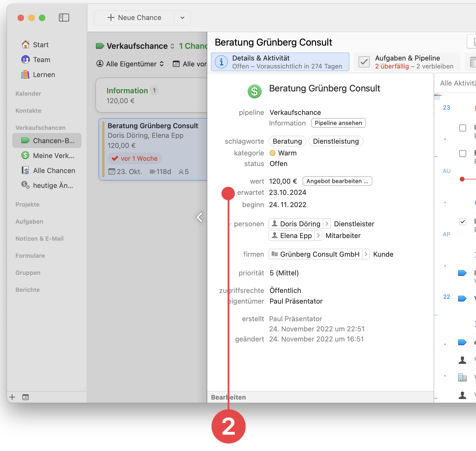Click the Pipeline ansehen button
Image resolution: width=476 pixels, height=451 pixels.
click(338, 123)
